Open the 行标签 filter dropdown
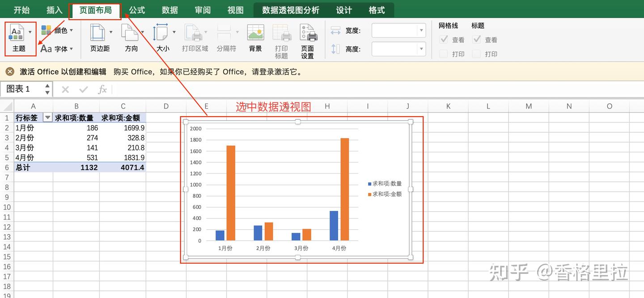 (47, 118)
